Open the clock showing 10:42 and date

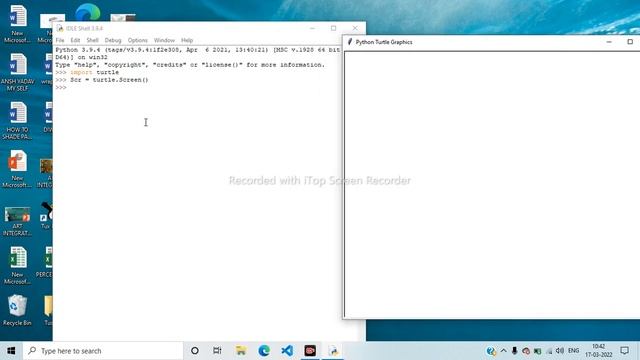click(598, 351)
